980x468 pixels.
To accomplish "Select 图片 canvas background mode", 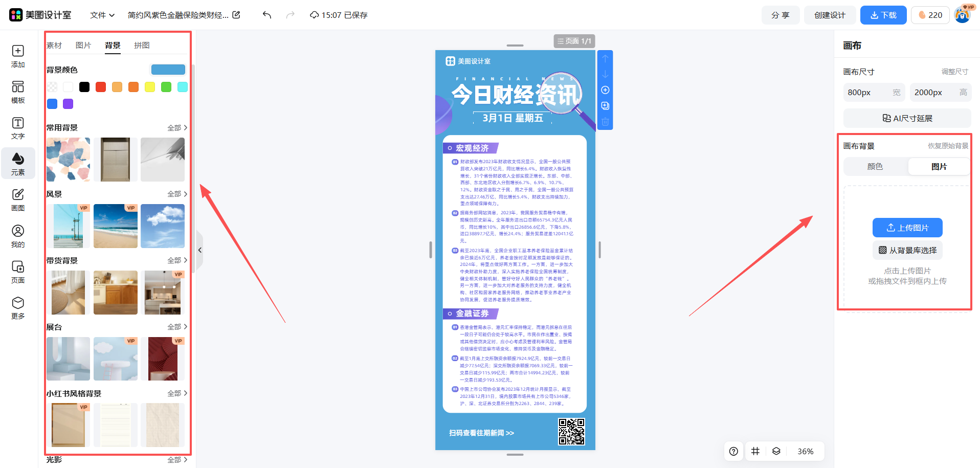I will (939, 167).
